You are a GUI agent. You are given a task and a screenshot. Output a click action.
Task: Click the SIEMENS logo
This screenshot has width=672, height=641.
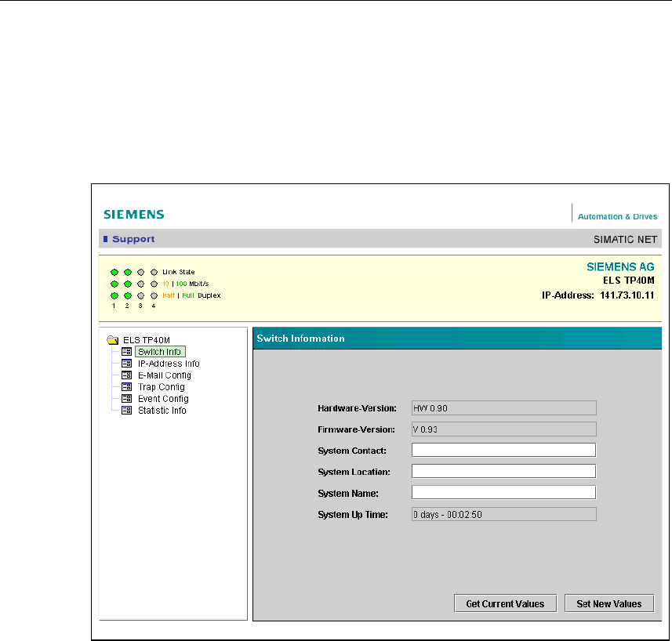click(x=134, y=215)
